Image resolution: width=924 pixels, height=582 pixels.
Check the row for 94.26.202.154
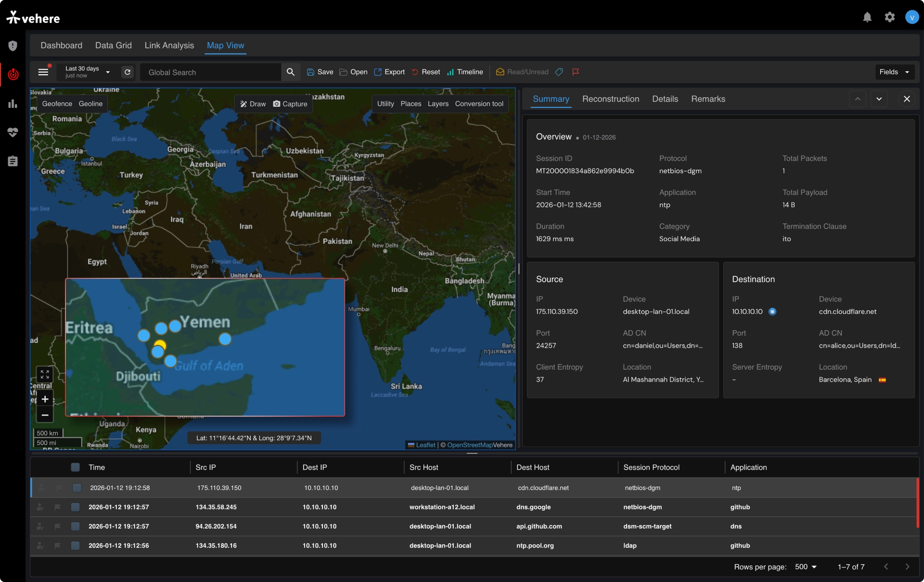click(x=75, y=526)
